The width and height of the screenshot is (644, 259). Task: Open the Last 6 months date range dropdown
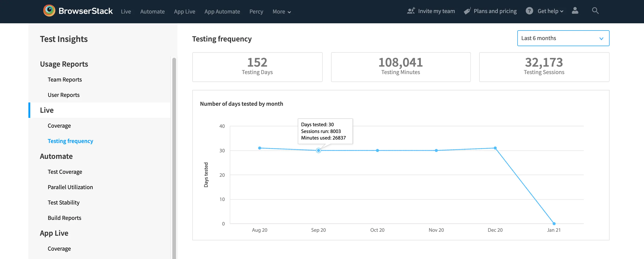click(x=563, y=38)
